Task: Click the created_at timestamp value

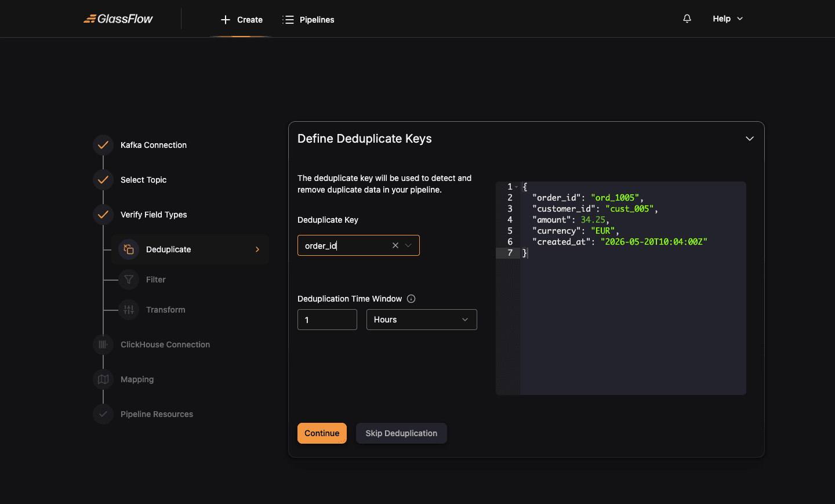Action: point(654,242)
